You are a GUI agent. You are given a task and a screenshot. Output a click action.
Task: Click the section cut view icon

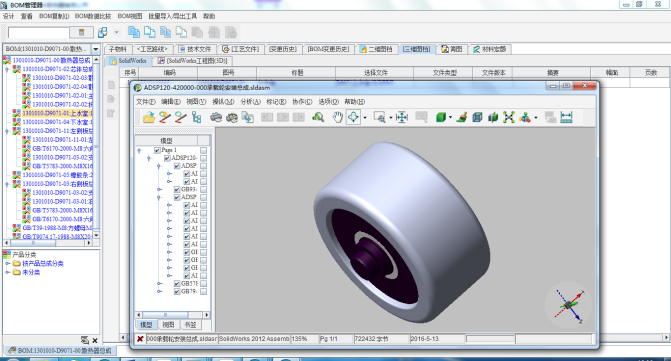tap(493, 117)
